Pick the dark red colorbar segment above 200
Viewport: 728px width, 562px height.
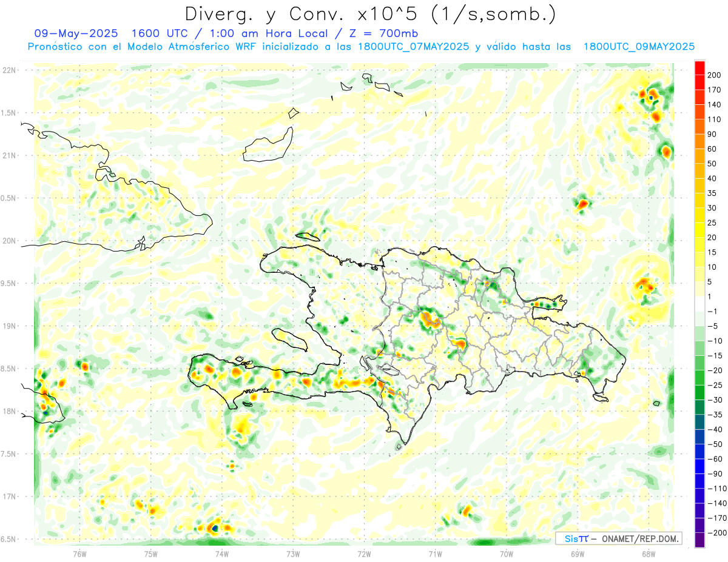[x=700, y=68]
